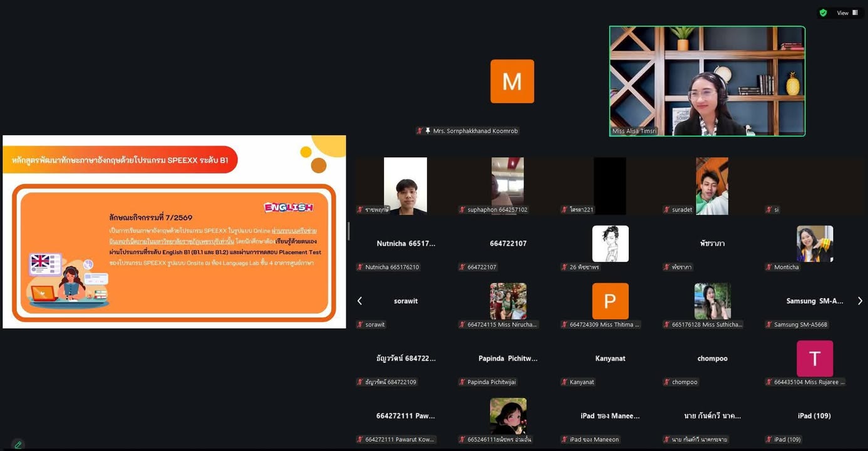The image size is (868, 451).
Task: Click muted mic icon beside chompoo
Action: 667,382
